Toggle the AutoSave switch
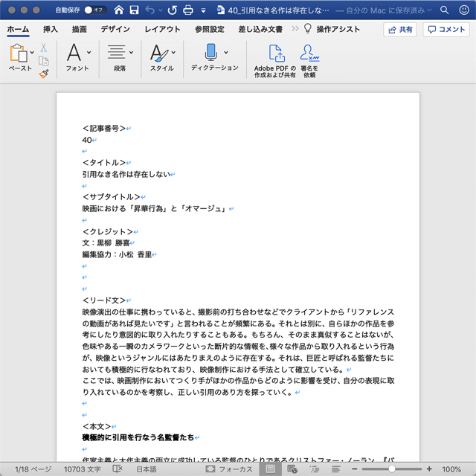The width and height of the screenshot is (476, 476). 94,10
